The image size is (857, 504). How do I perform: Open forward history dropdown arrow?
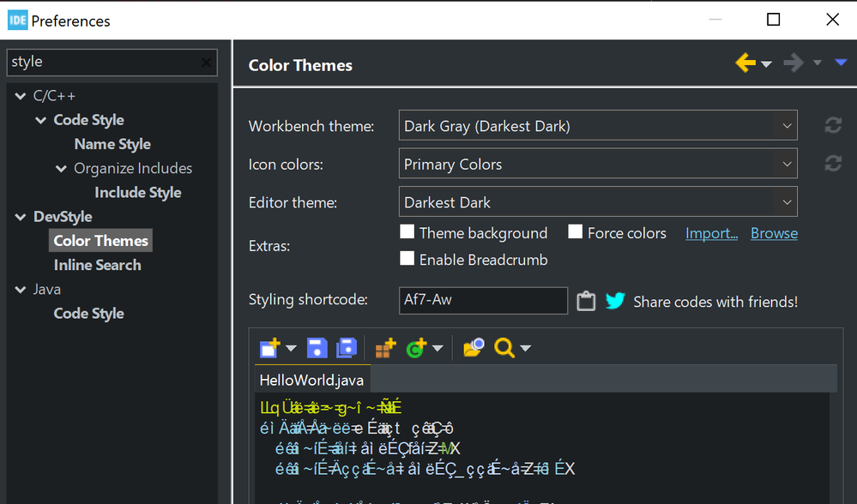pos(817,63)
